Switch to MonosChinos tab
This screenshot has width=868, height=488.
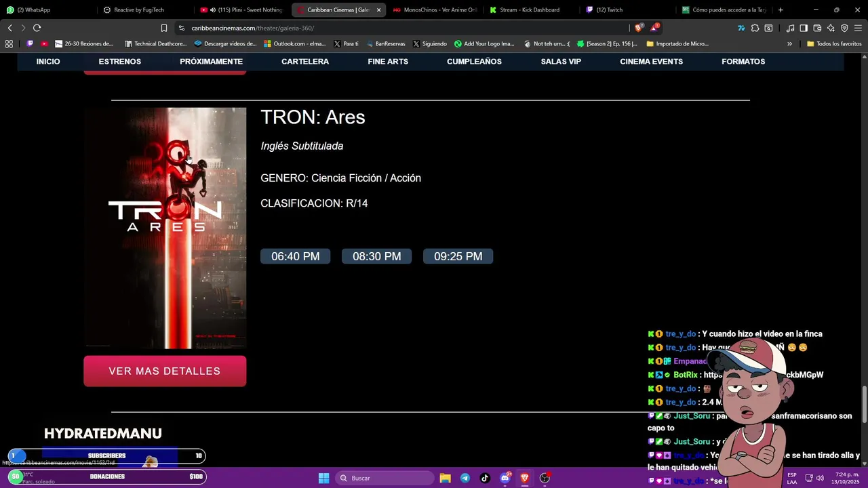[435, 9]
